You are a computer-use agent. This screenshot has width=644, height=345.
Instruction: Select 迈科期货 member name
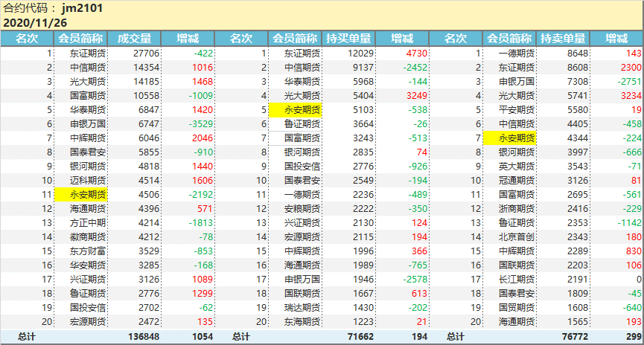click(88, 181)
